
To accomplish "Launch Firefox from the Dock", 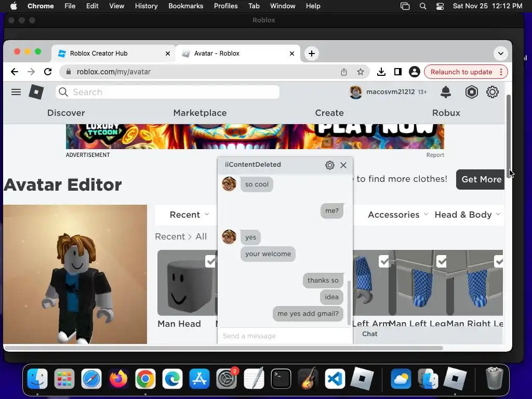I will click(x=118, y=379).
